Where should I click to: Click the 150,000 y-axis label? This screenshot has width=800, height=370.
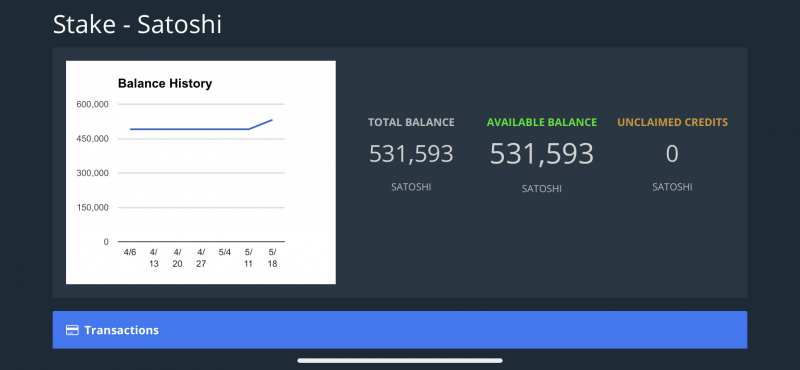(92, 208)
